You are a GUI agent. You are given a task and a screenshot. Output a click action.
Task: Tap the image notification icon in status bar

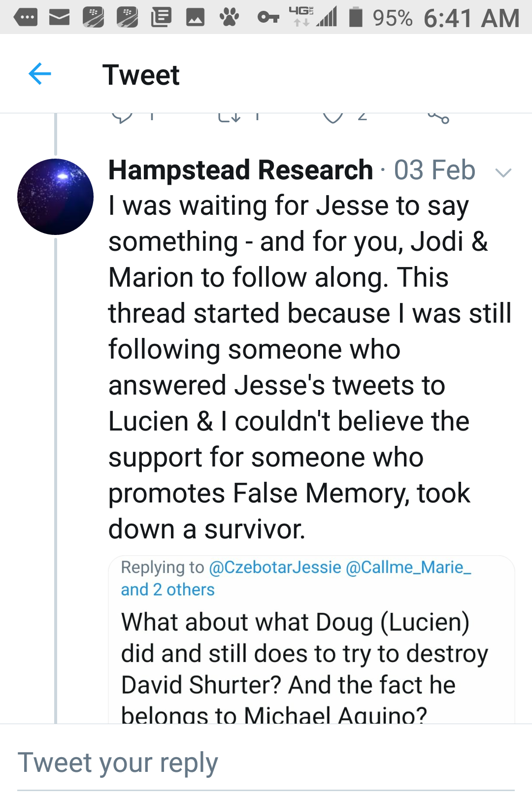pos(195,18)
